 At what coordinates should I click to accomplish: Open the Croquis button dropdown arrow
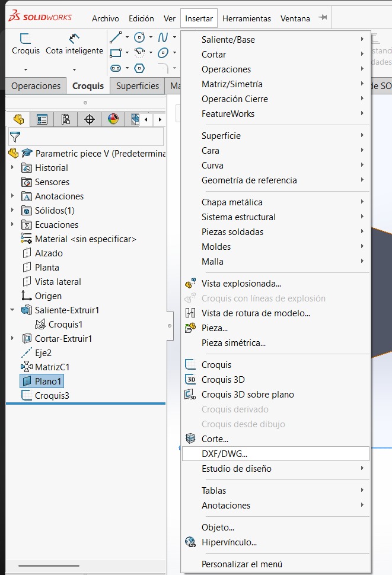tap(26, 69)
